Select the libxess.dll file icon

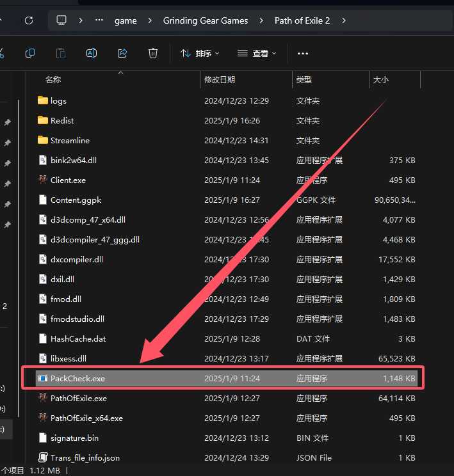coord(43,358)
